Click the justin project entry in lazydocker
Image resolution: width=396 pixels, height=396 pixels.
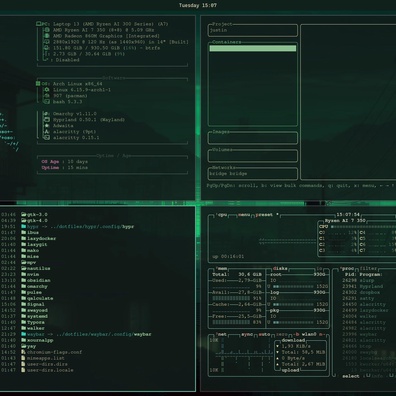218,30
